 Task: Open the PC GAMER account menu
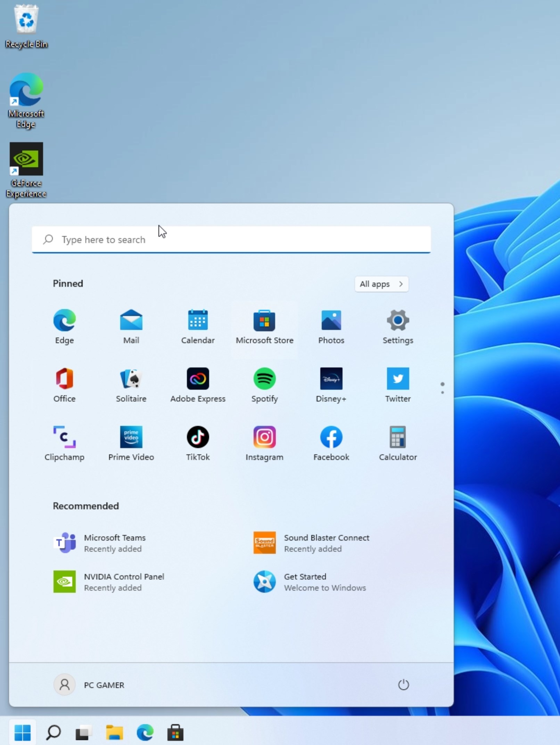[x=89, y=685]
